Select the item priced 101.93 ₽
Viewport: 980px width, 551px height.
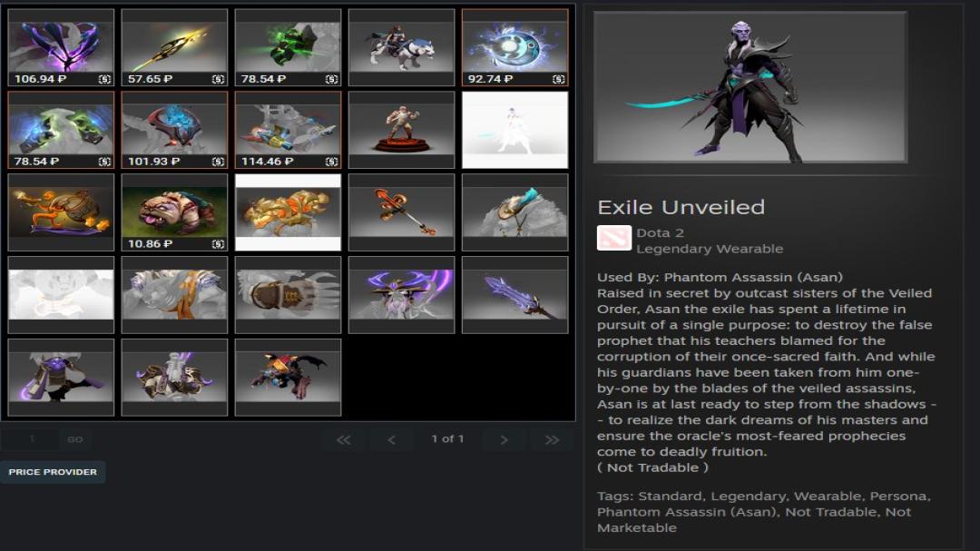(174, 130)
